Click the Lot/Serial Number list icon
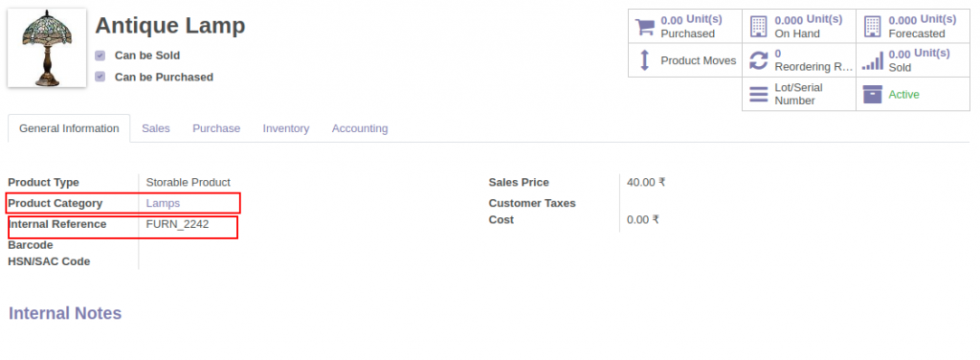980x360 pixels. click(x=758, y=95)
